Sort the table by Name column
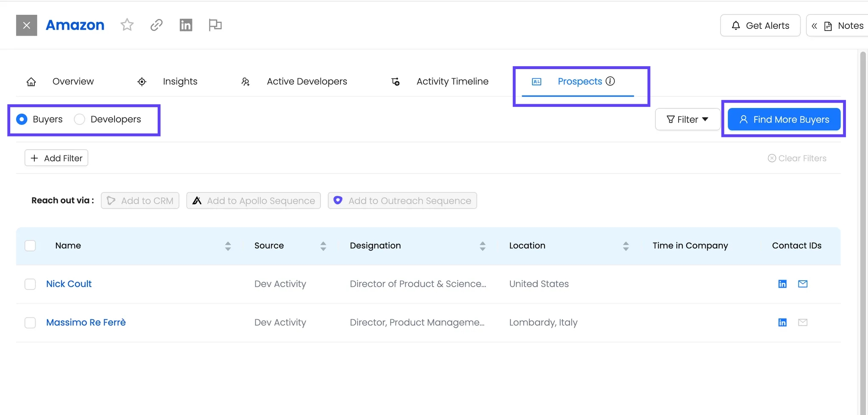Image resolution: width=868 pixels, height=415 pixels. [228, 246]
